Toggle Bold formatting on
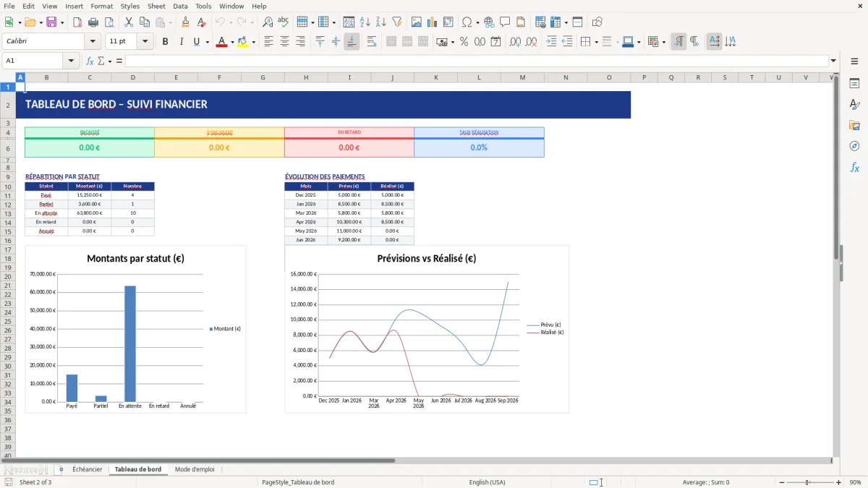 tap(165, 41)
